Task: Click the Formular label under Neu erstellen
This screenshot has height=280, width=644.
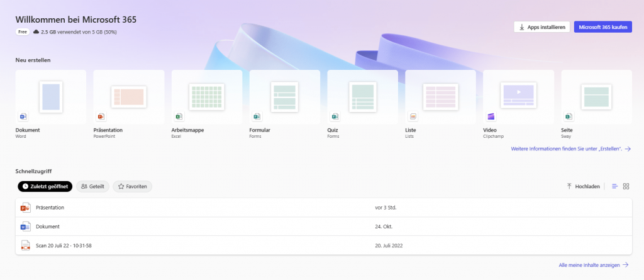Action: (260, 130)
